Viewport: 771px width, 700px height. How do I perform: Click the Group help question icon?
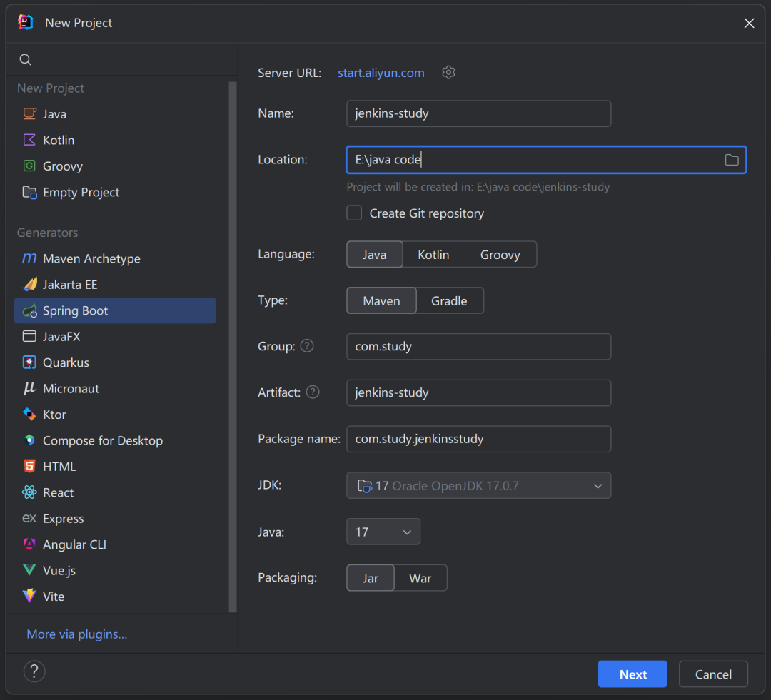click(307, 346)
